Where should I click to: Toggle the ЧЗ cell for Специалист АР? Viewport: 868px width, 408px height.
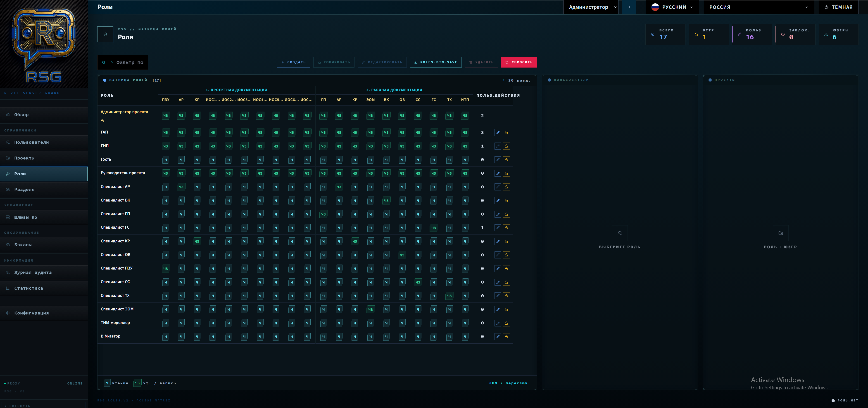[181, 187]
